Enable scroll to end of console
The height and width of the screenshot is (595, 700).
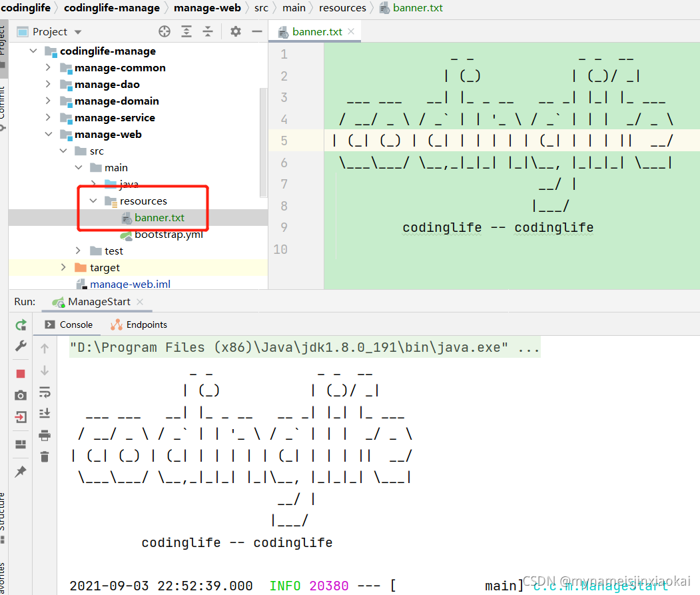click(x=45, y=413)
